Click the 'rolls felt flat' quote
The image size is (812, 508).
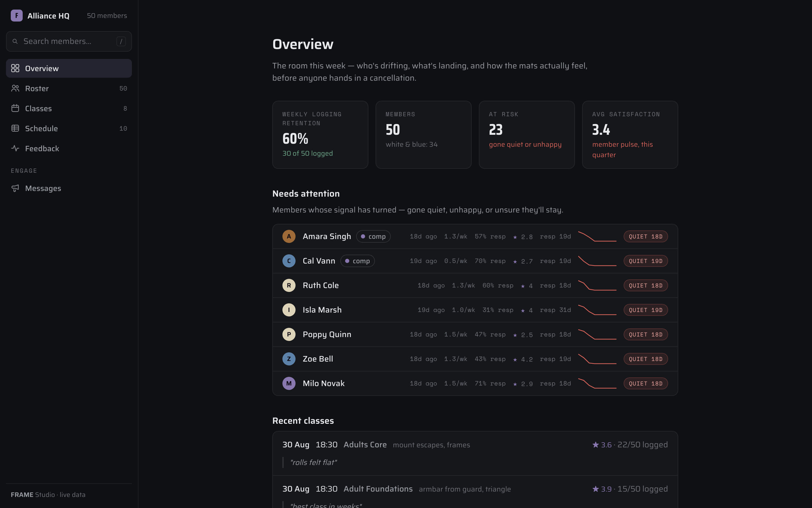313,462
